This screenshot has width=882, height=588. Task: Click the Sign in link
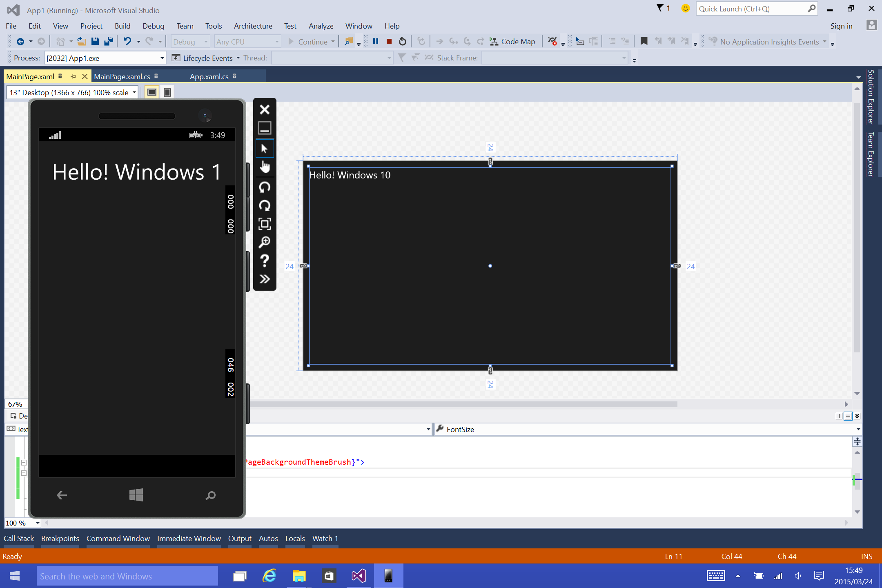pyautogui.click(x=841, y=26)
